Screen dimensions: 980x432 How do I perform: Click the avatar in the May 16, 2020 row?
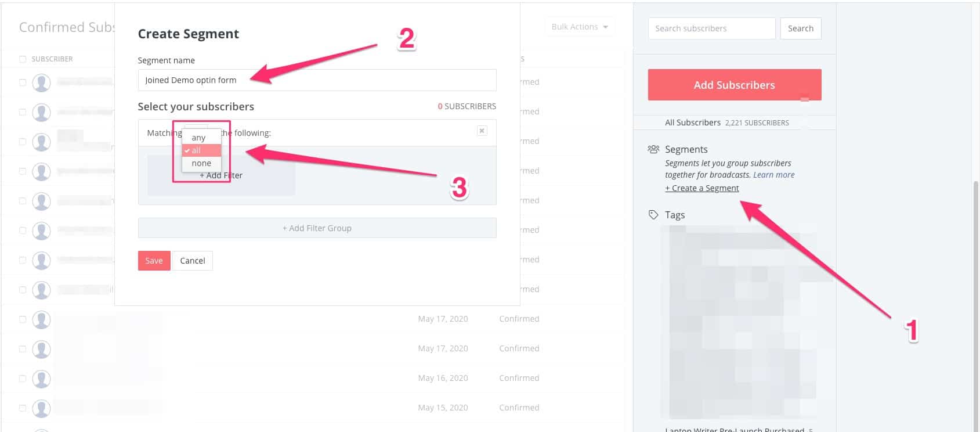coord(41,379)
